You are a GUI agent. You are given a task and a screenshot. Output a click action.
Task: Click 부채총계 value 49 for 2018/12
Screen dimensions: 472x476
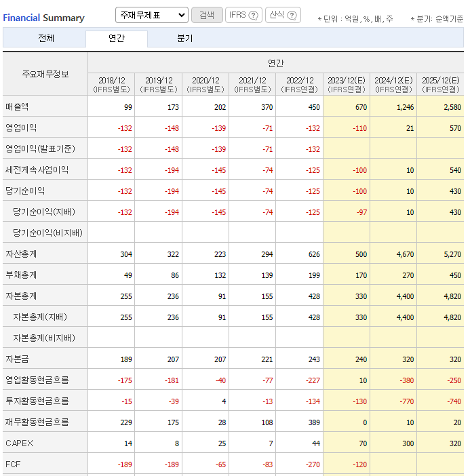pyautogui.click(x=128, y=275)
